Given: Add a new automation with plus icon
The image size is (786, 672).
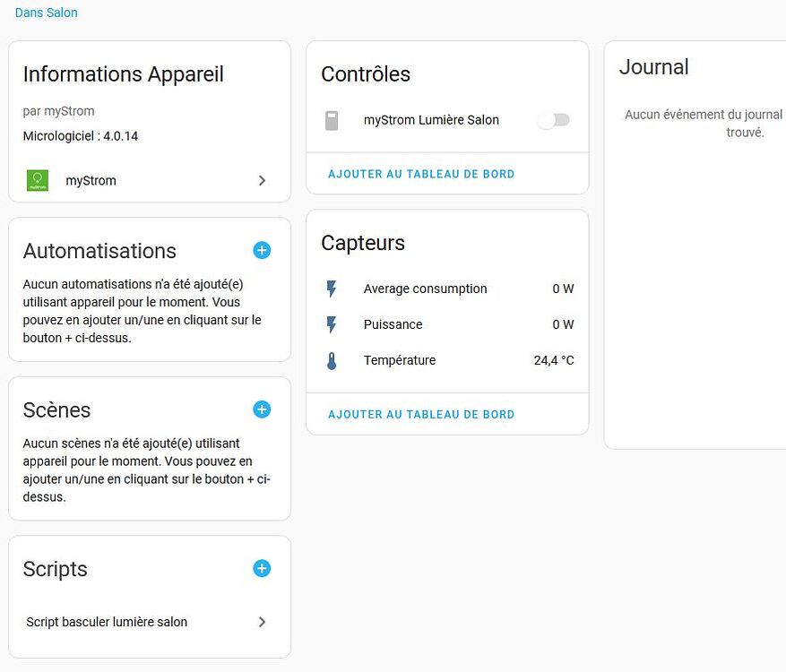Looking at the screenshot, I should pos(262,250).
